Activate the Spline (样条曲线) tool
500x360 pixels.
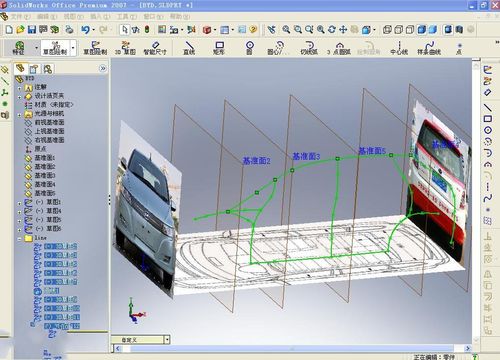click(429, 48)
